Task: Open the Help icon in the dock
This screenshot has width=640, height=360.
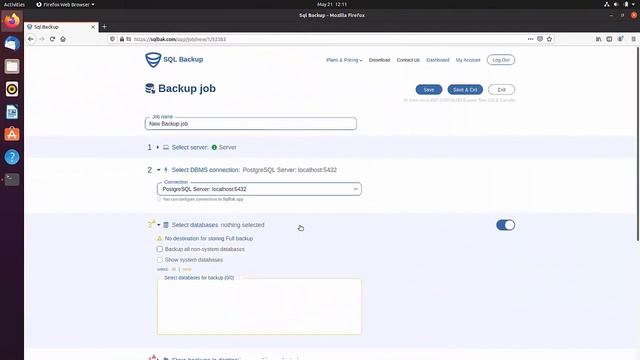Action: click(12, 157)
